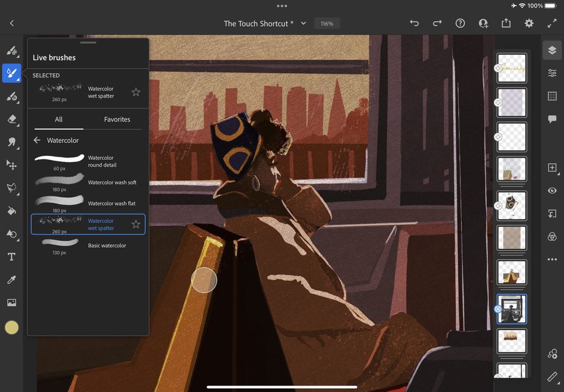The height and width of the screenshot is (392, 564).
Task: Undo the last action
Action: pyautogui.click(x=414, y=23)
